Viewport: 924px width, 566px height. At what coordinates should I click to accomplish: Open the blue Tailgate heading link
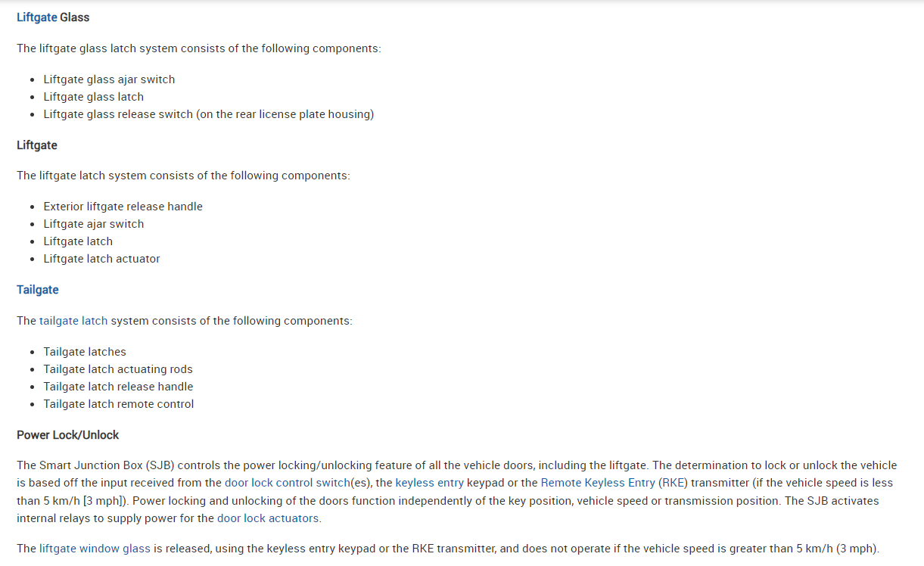37,290
